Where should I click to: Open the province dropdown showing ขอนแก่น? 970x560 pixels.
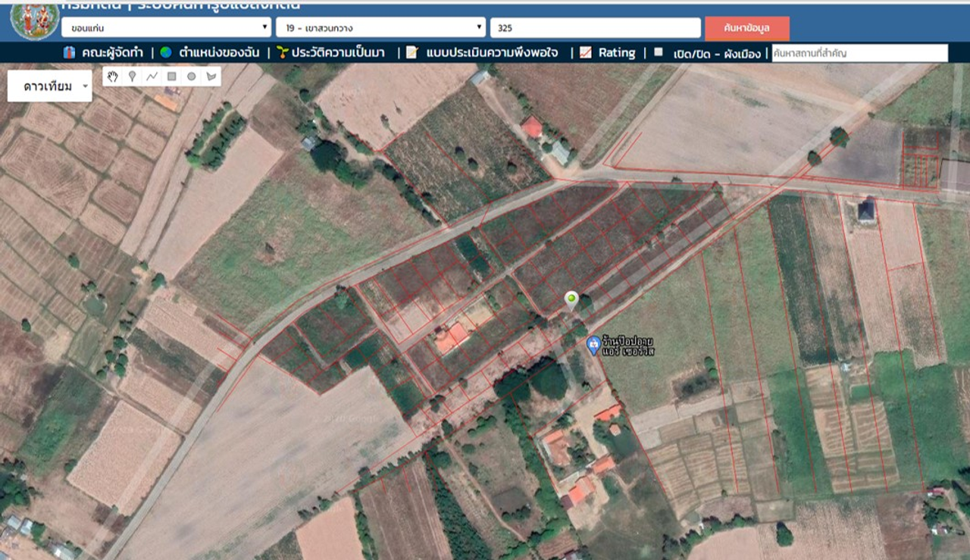pyautogui.click(x=166, y=28)
